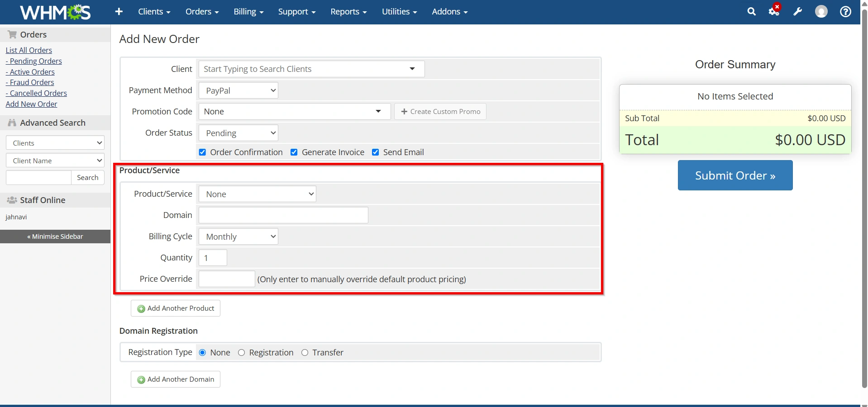Click Add Another Product button

[x=176, y=308]
